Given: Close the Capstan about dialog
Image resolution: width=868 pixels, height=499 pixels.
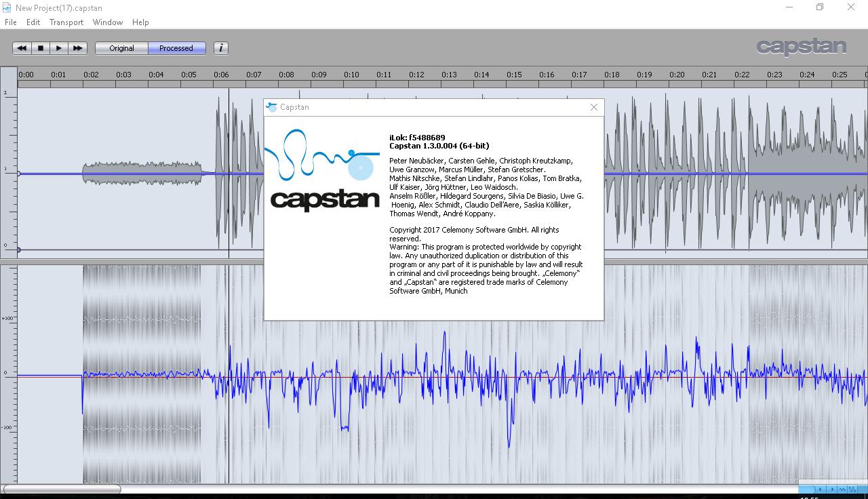Looking at the screenshot, I should coord(594,107).
